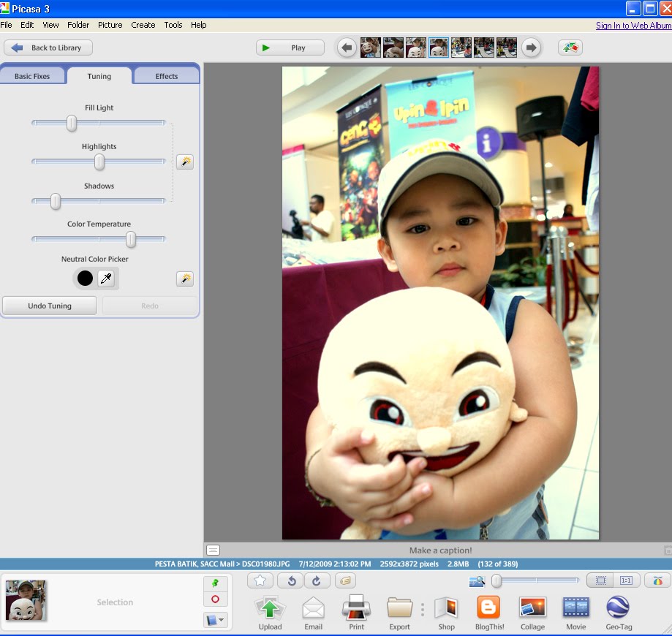The height and width of the screenshot is (636, 672).
Task: Click the Make a caption! field
Action: point(440,550)
